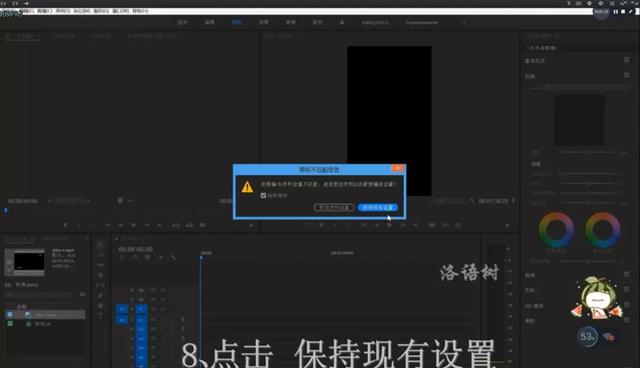Switch to the 编辑 workspace tab
Image resolution: width=640 pixels, height=368 pixels.
209,22
